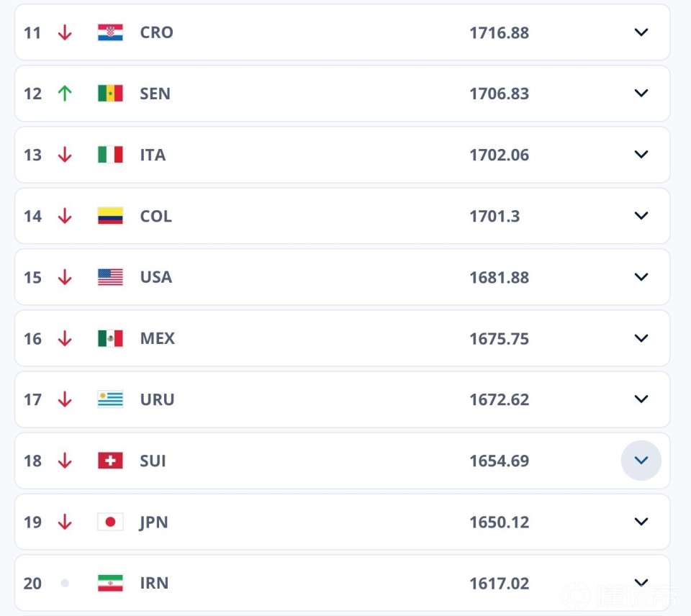Click the USA flag icon
The width and height of the screenshot is (691, 616).
tap(110, 277)
